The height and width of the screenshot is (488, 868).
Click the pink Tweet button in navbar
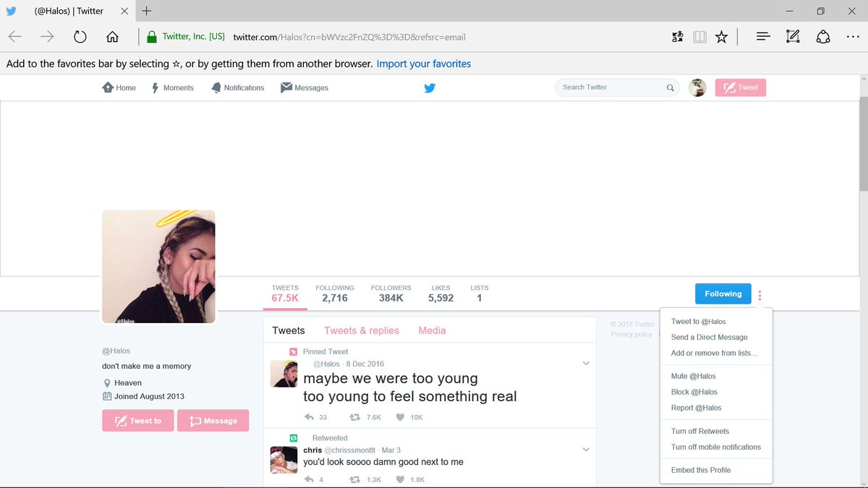pos(740,87)
